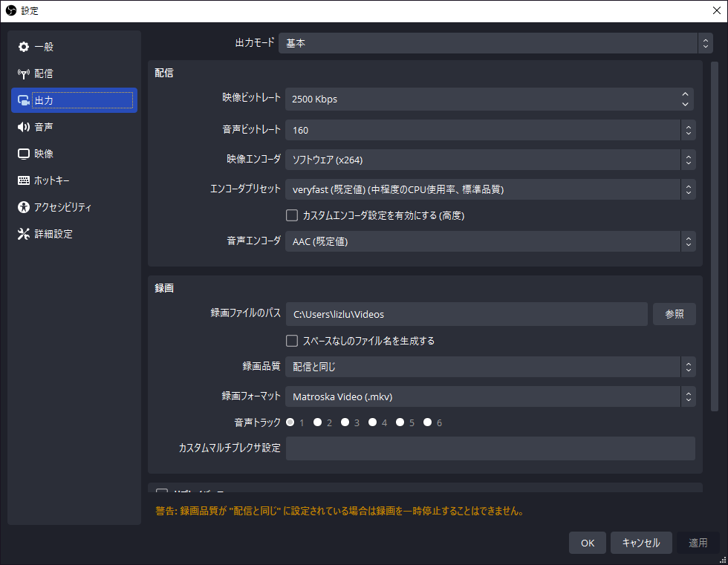Increase 映像ビットレート with the up arrow
This screenshot has width=728, height=565.
(x=685, y=94)
